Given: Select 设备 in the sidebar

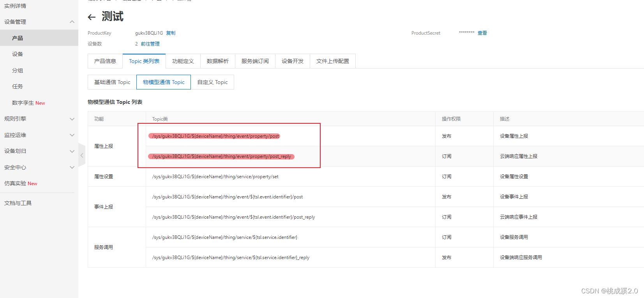Looking at the screenshot, I should [x=18, y=54].
